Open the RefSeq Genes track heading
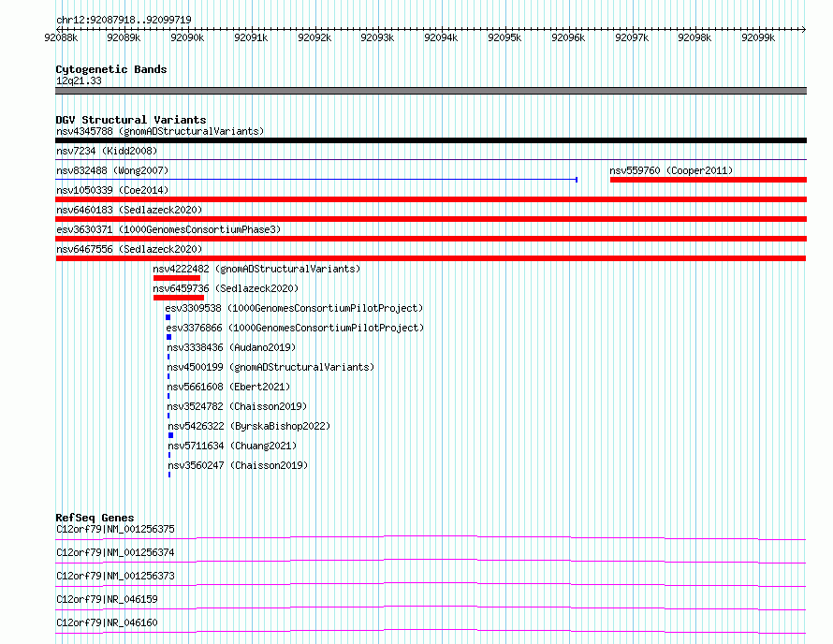 (x=95, y=518)
